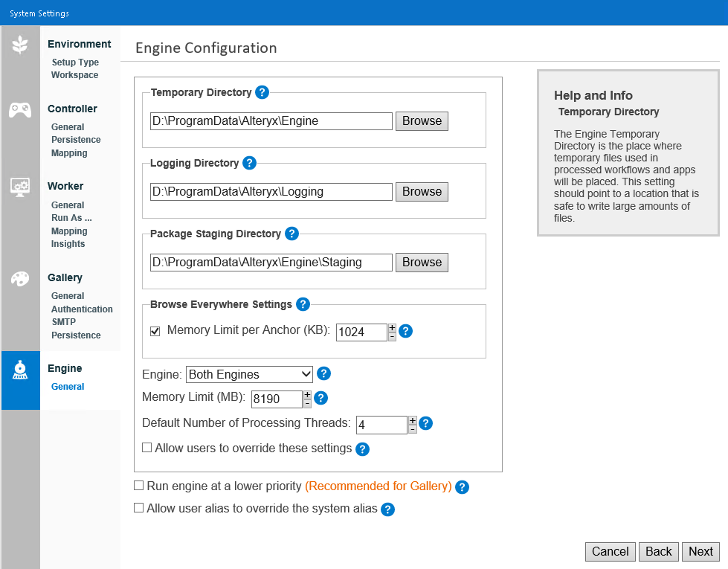The width and height of the screenshot is (728, 569).
Task: Open the Run As settings under Worker
Action: [x=71, y=218]
